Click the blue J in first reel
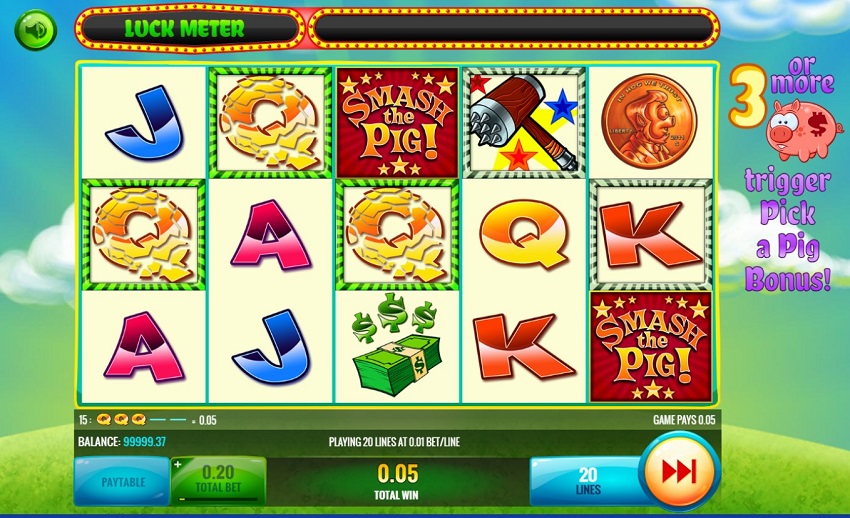 point(145,123)
